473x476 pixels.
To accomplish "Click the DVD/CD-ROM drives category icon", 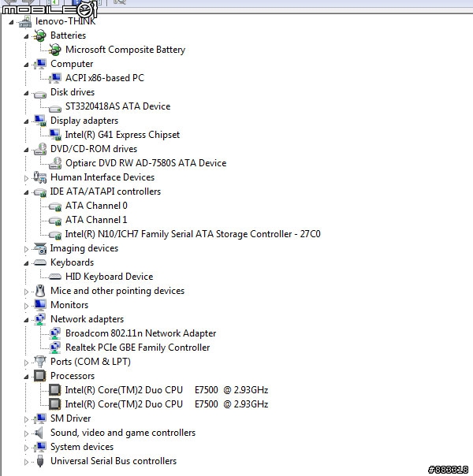I will 39,149.
